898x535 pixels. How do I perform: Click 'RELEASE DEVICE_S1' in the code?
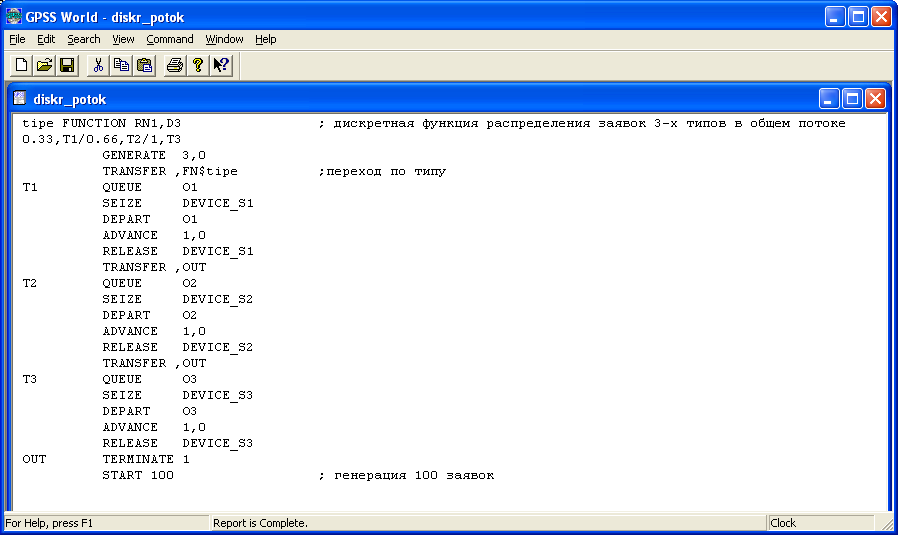[x=178, y=251]
